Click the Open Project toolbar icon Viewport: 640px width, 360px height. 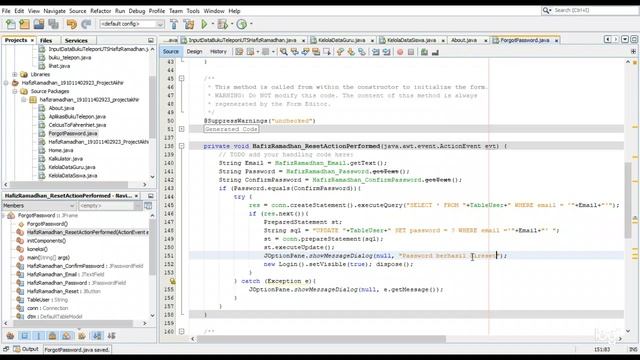coord(39,24)
